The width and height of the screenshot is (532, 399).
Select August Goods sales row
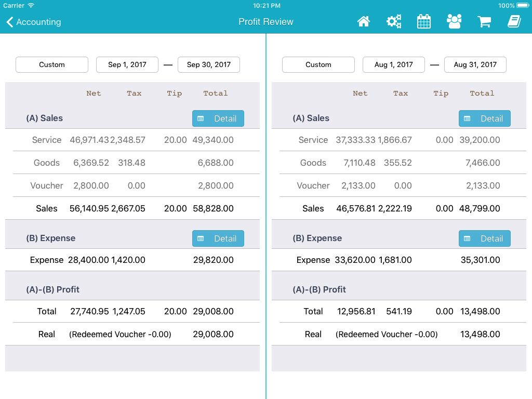(399, 163)
